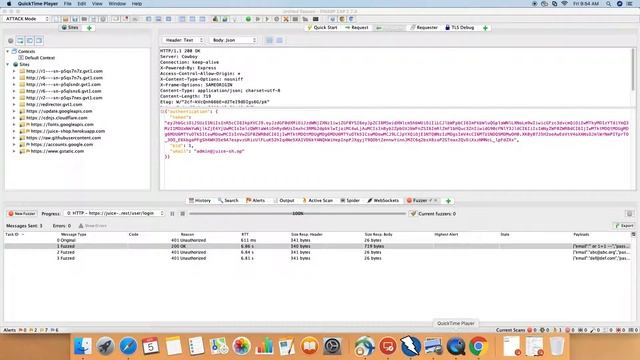Click the New Fuzzer button

point(22,213)
